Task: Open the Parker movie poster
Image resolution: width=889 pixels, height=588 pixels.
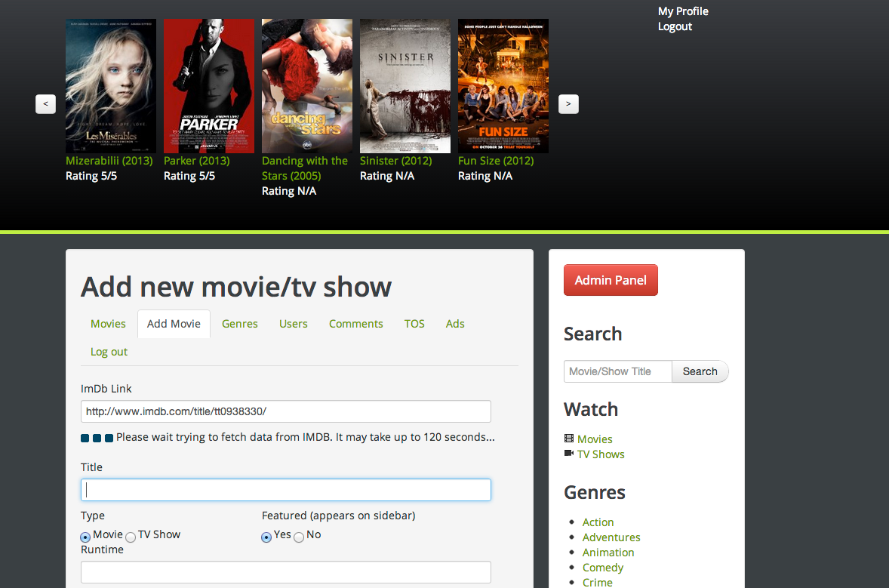Action: point(209,86)
